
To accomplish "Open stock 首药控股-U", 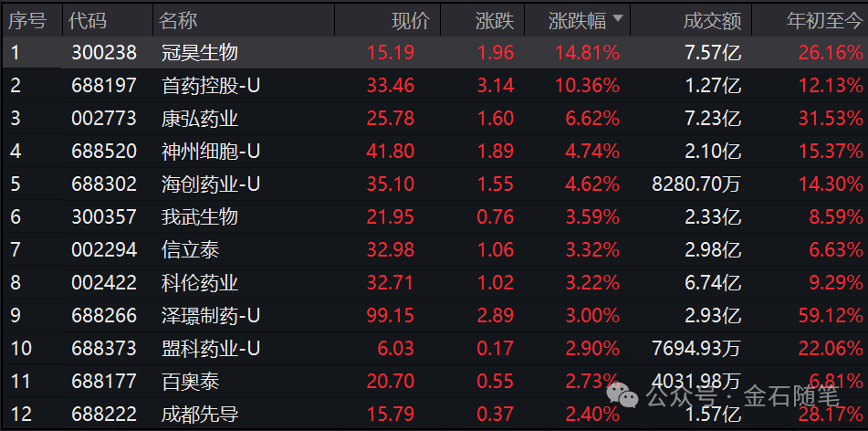I will coord(211,86).
